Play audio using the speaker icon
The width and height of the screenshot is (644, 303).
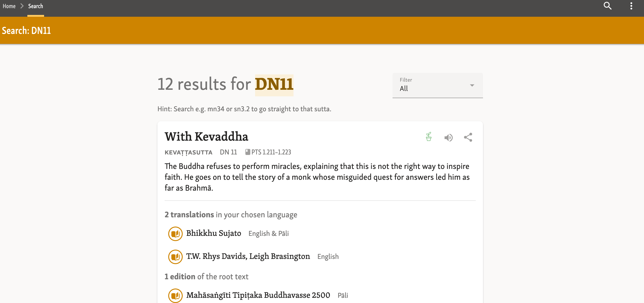pos(448,137)
